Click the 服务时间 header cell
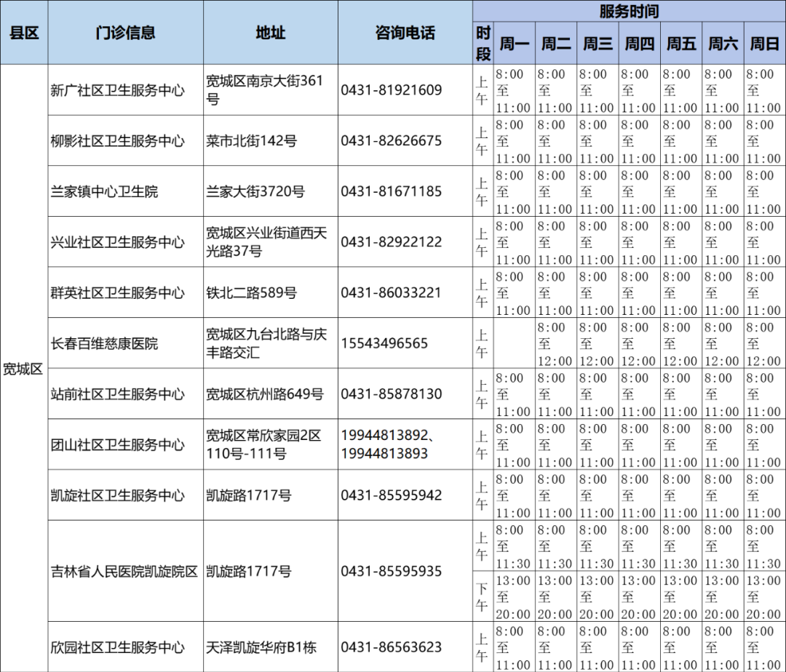Image resolution: width=786 pixels, height=672 pixels. pos(629,11)
